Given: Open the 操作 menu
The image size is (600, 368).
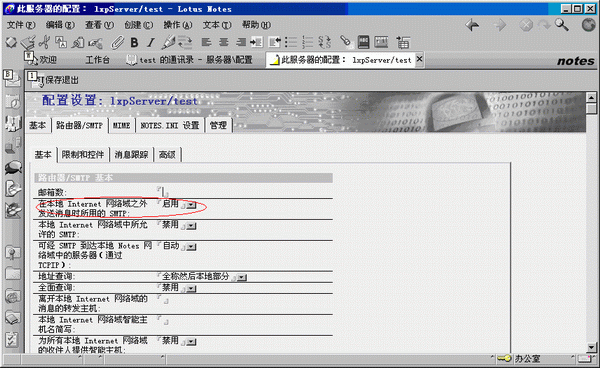Looking at the screenshot, I should (x=177, y=25).
